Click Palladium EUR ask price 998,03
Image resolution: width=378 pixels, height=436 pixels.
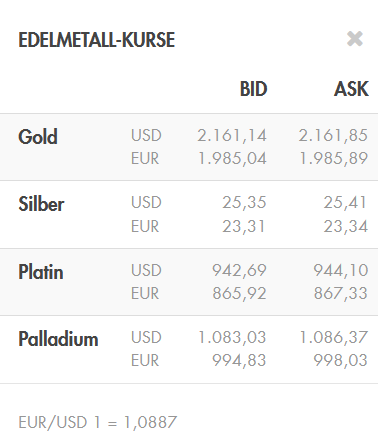(x=341, y=361)
